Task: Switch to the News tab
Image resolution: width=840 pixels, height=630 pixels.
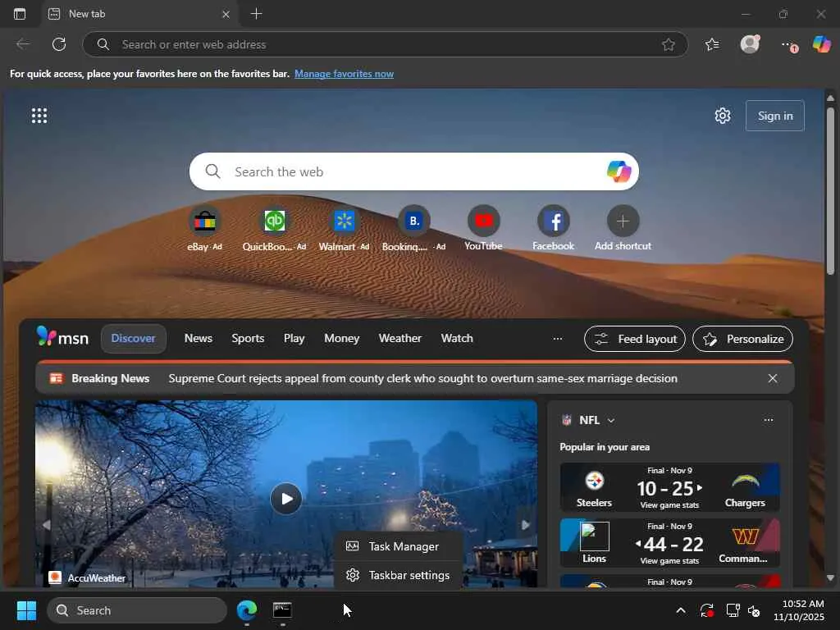Action: 199,338
